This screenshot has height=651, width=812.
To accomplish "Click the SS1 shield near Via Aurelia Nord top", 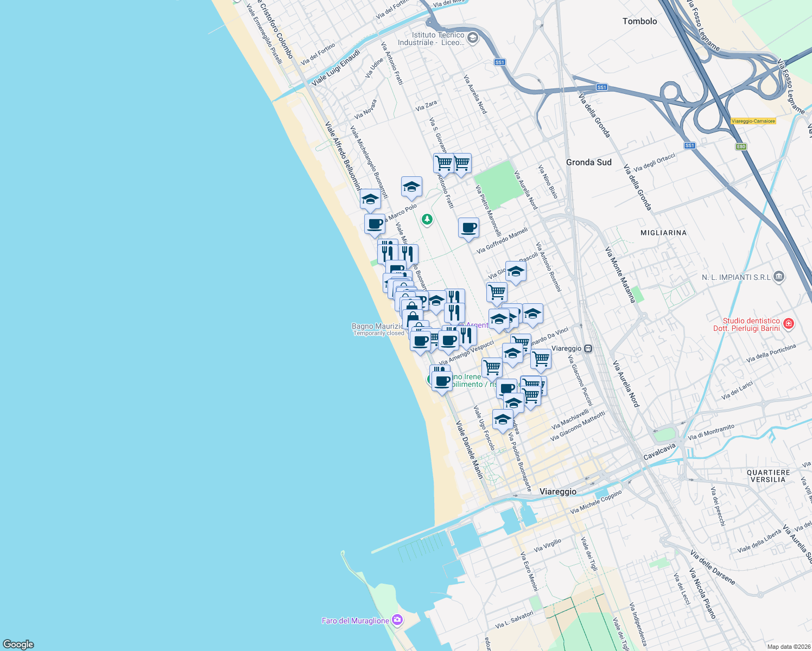I will [500, 62].
